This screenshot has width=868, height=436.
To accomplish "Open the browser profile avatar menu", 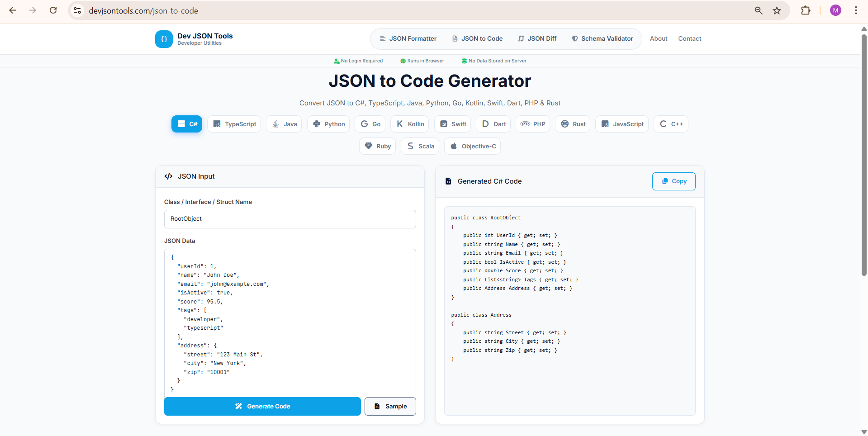I will pyautogui.click(x=835, y=10).
